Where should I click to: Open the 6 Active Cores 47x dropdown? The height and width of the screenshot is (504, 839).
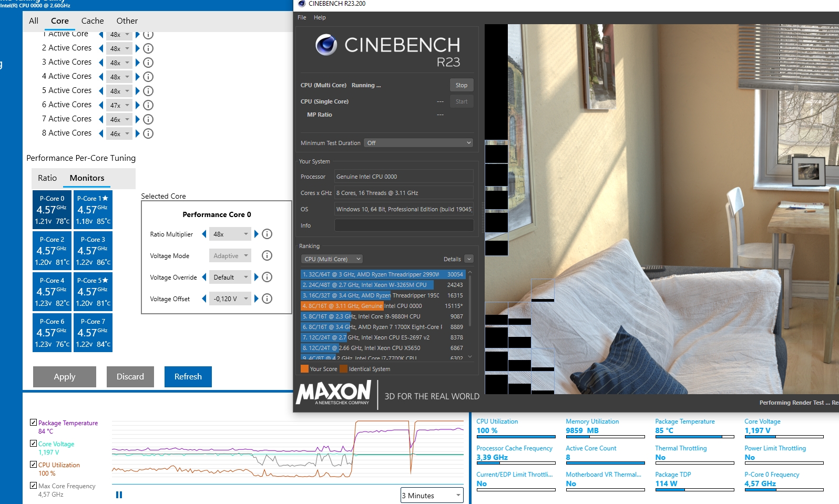point(119,105)
